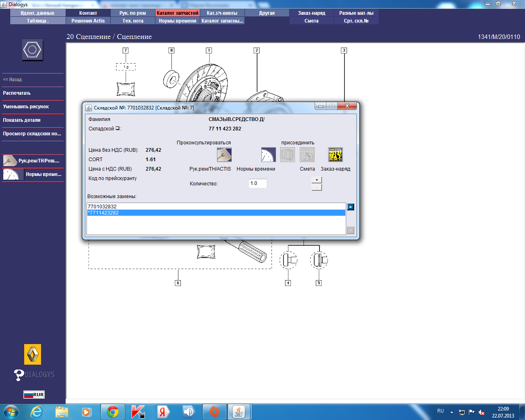525x420 pixels.
Task: Open the Кат.з/ч-винты tab
Action: [x=222, y=13]
